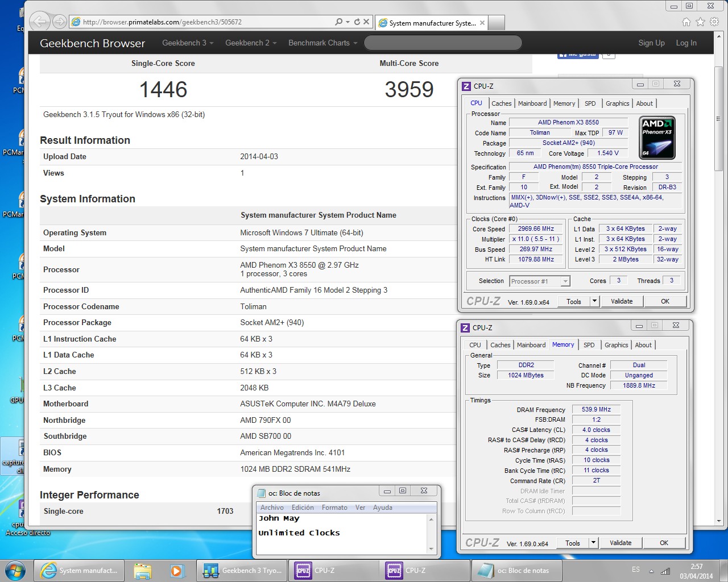The image size is (728, 582).
Task: Open Archivo menu in Notepad
Action: (x=272, y=508)
